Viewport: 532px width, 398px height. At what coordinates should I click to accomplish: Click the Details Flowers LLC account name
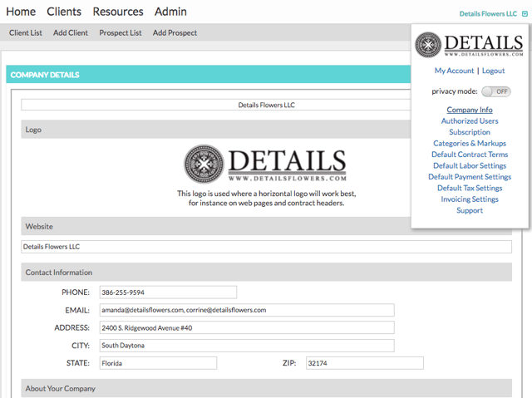488,14
